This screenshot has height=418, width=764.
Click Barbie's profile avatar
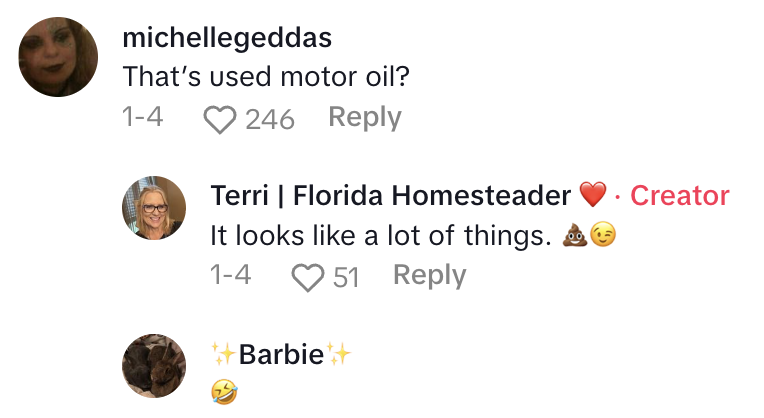tap(154, 365)
